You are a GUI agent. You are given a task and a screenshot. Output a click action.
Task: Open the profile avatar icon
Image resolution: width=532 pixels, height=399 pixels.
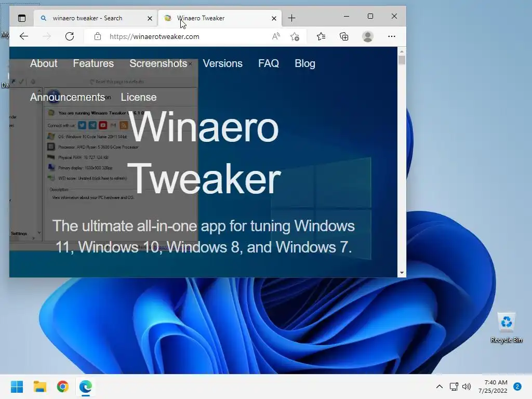(x=368, y=36)
